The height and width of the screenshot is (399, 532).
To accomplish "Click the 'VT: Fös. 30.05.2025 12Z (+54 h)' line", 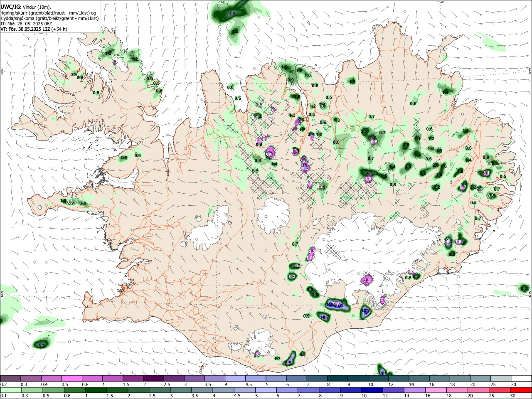I will [x=34, y=29].
